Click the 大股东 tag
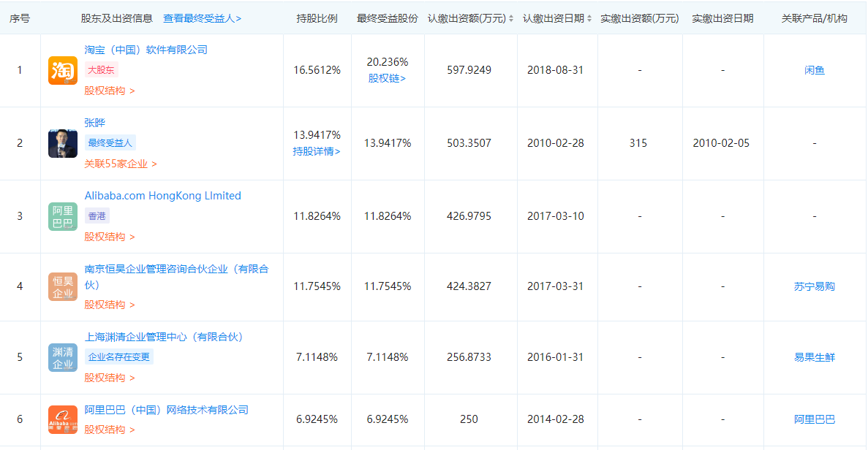868x450 pixels. (102, 70)
